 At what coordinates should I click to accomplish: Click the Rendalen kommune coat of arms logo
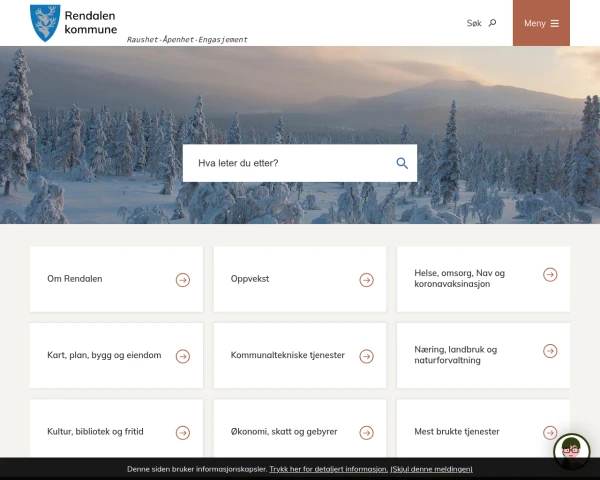click(45, 23)
